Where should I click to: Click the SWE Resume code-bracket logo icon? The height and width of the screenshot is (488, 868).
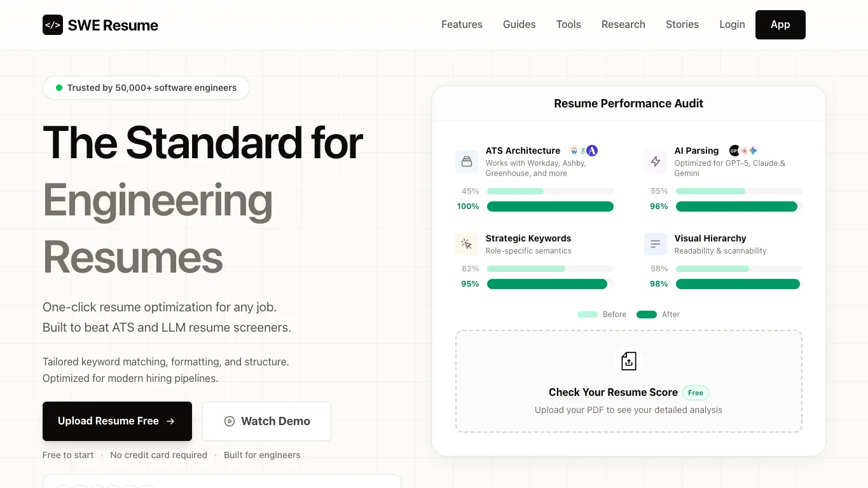coord(53,25)
